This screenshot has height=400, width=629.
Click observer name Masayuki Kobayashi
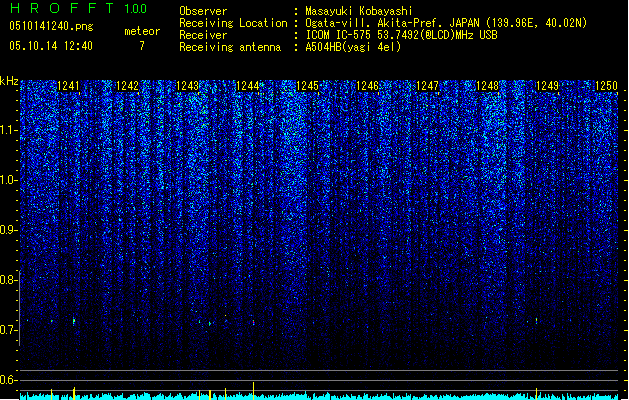click(359, 11)
